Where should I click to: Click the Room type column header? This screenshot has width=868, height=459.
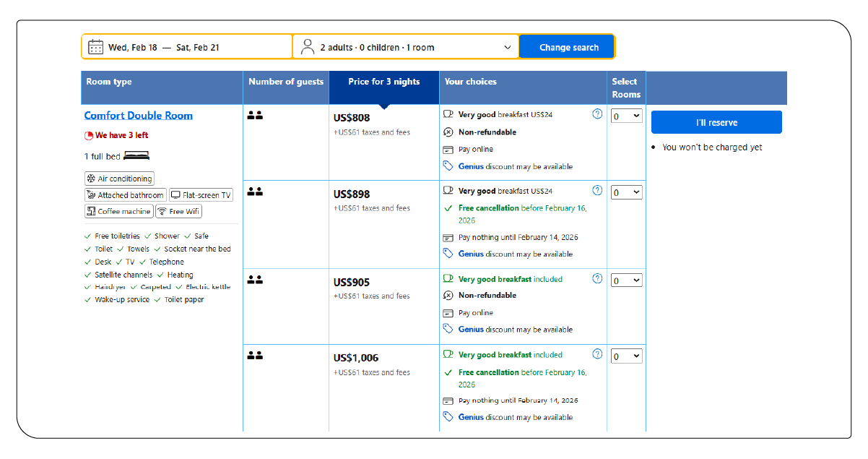click(x=108, y=82)
